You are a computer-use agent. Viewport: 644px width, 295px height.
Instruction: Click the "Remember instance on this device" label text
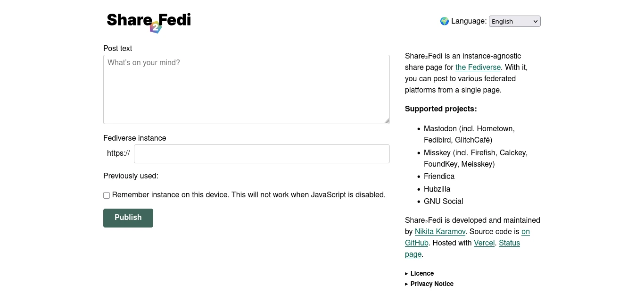[248, 195]
